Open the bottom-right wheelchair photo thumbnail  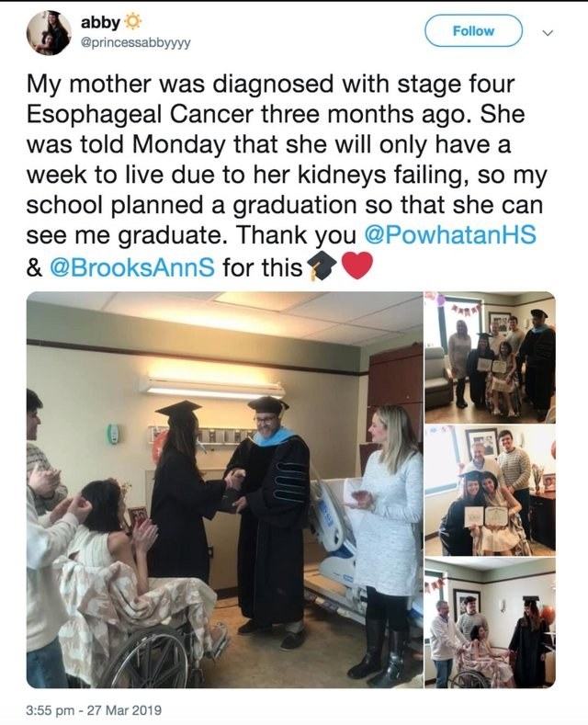[x=490, y=624]
